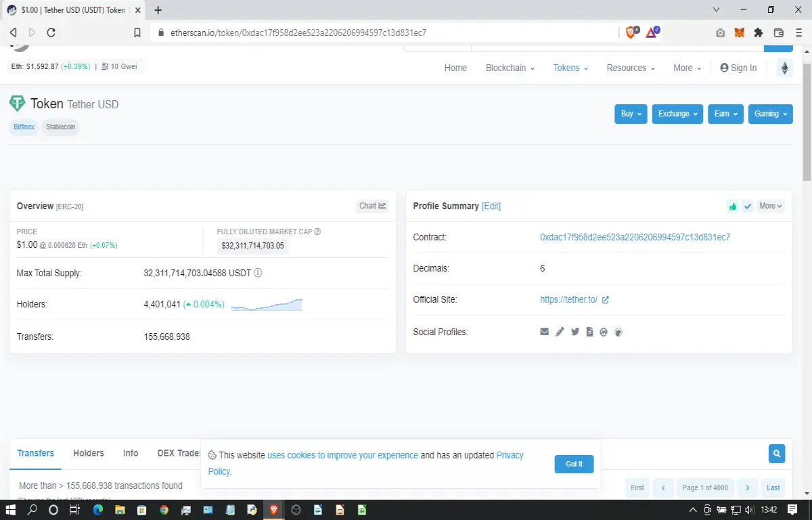Open Google Chrome from the taskbar
The height and width of the screenshot is (520, 812).
click(x=164, y=510)
